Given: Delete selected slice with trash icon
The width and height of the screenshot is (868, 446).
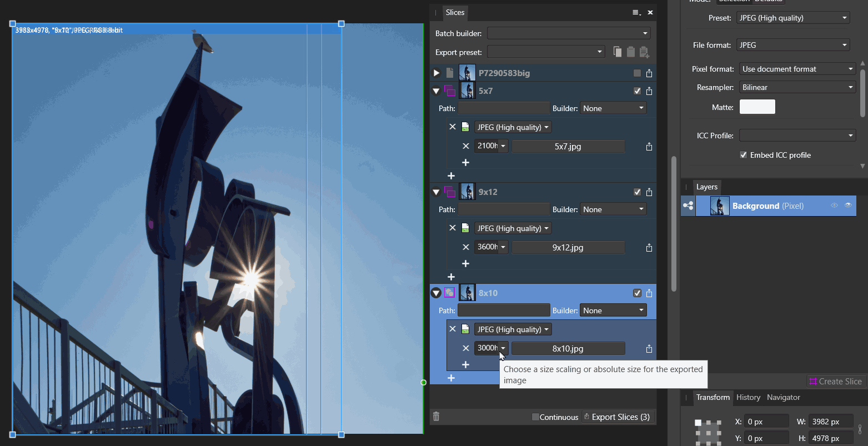Looking at the screenshot, I should (436, 417).
